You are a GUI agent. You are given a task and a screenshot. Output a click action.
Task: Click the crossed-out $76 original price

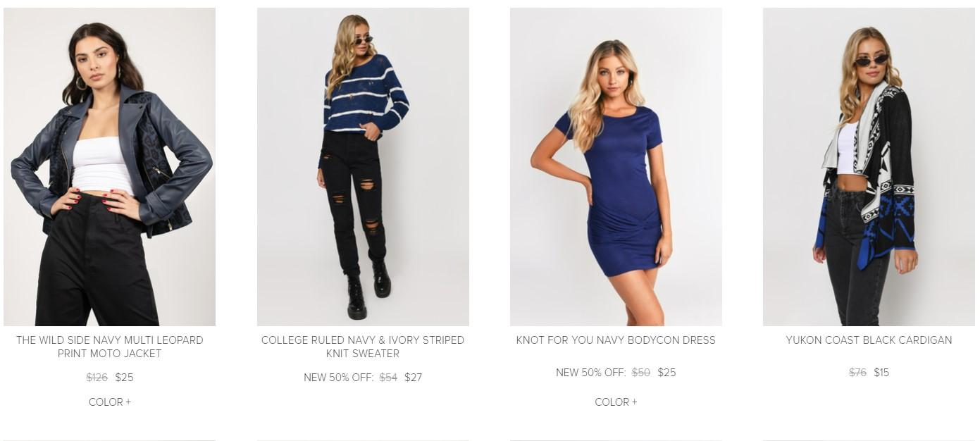pyautogui.click(x=857, y=373)
